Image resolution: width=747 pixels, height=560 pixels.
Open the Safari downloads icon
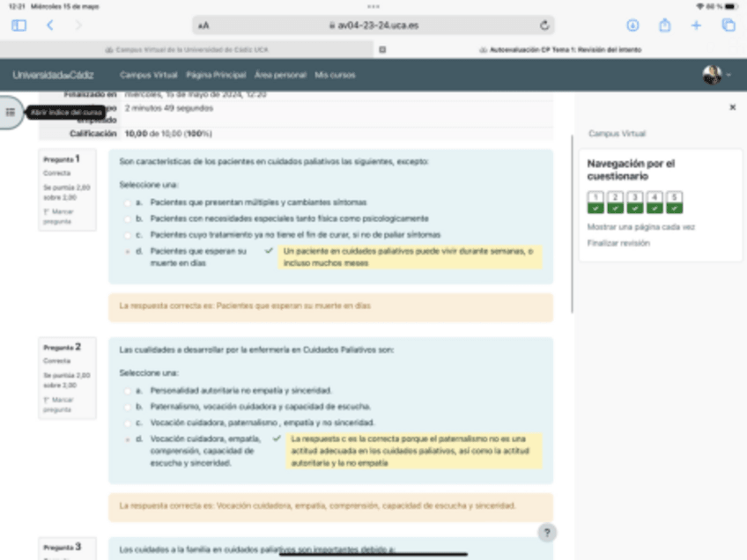tap(632, 26)
